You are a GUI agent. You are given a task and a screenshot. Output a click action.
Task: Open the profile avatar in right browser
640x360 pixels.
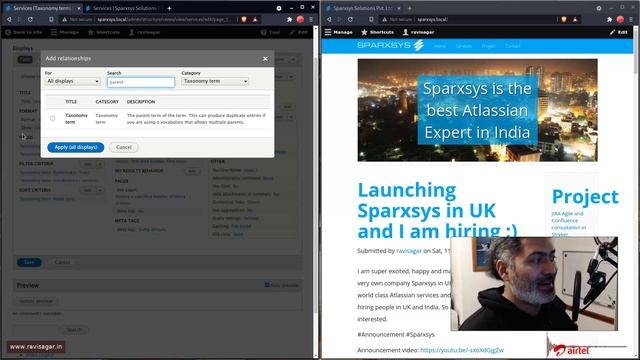click(620, 19)
